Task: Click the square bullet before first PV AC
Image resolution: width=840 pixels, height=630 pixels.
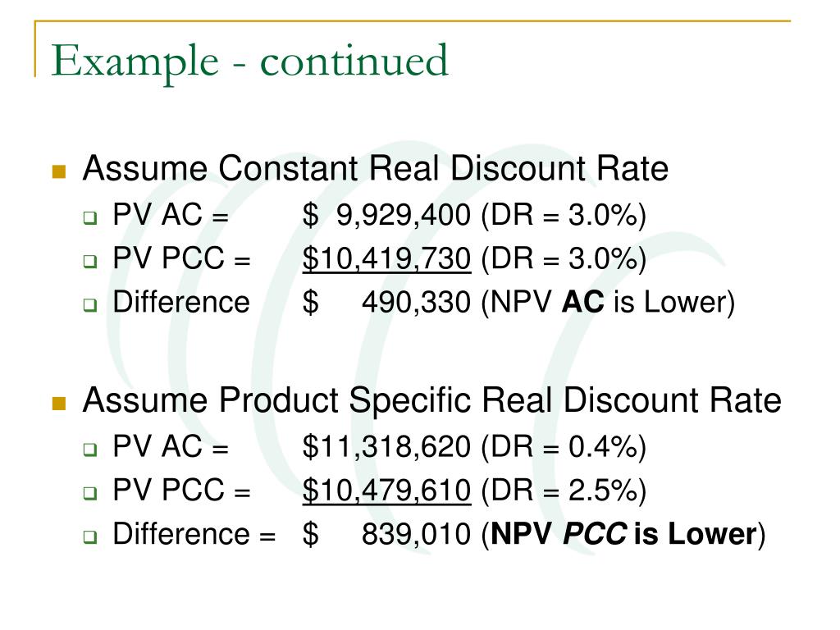Action: pos(90,218)
